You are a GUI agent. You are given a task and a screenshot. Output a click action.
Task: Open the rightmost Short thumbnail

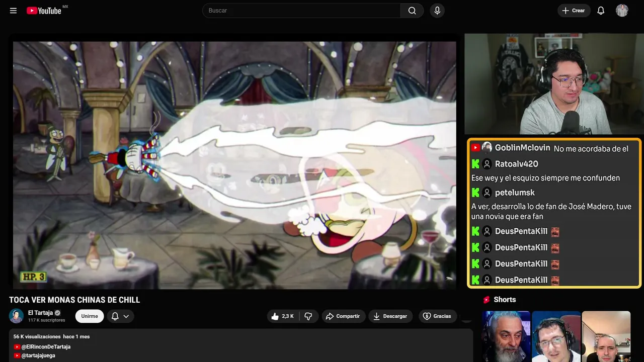tap(606, 336)
